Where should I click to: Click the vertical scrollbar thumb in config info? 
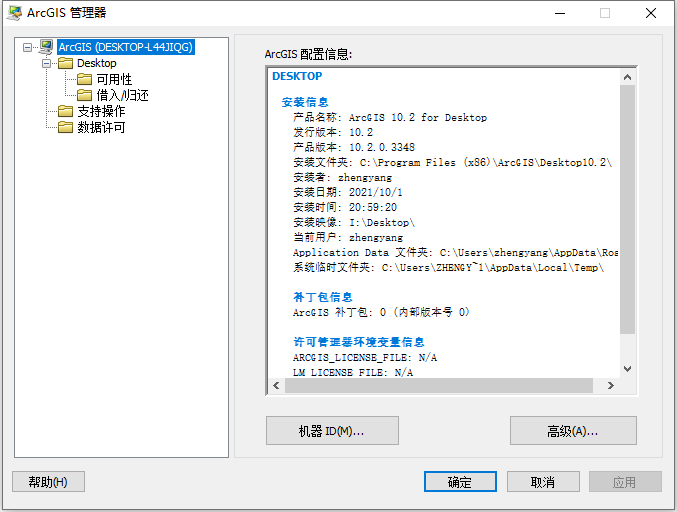[x=627, y=209]
